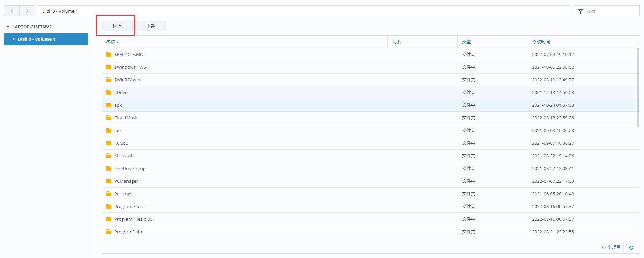Click the file list vertical scrollbar
Screen dimensions: 644x258
tap(638, 88)
